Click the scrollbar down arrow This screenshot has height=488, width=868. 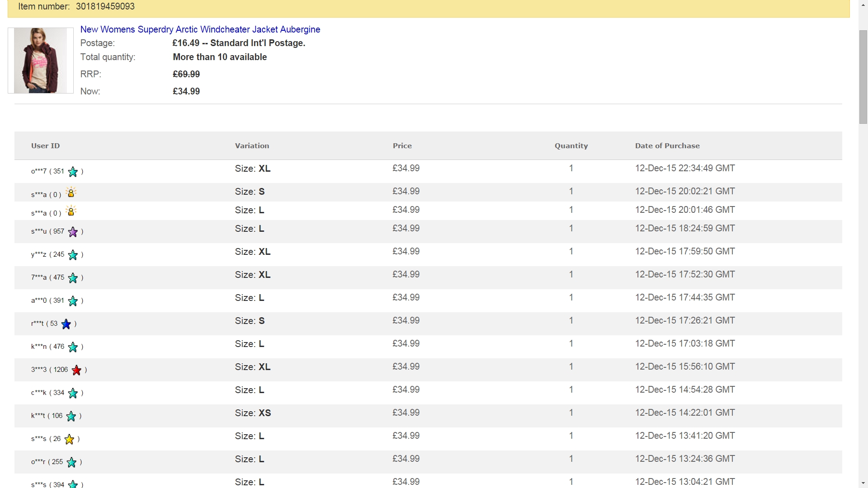863,483
